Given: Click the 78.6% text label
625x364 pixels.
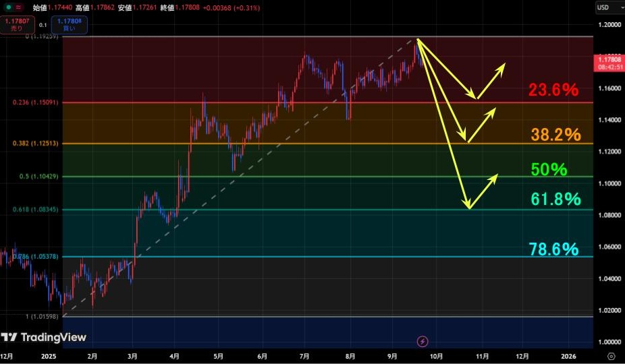Looking at the screenshot, I should click(x=554, y=249).
